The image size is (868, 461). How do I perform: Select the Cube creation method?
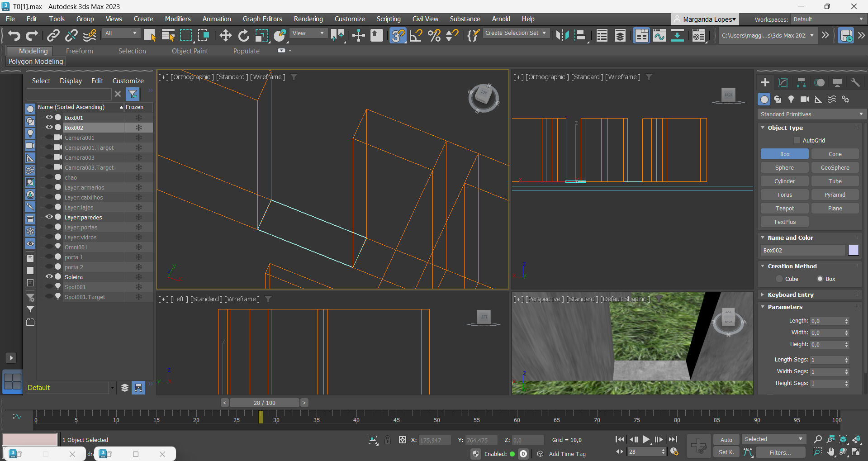pos(779,279)
